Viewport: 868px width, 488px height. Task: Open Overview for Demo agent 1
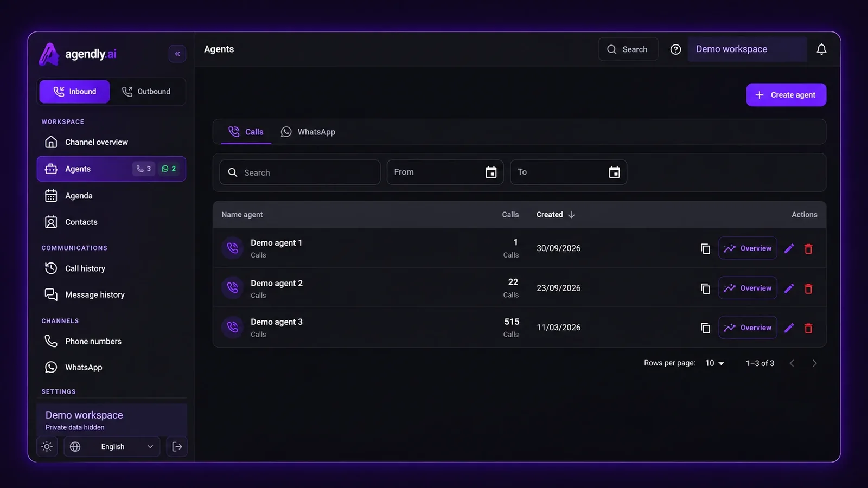[x=748, y=248]
